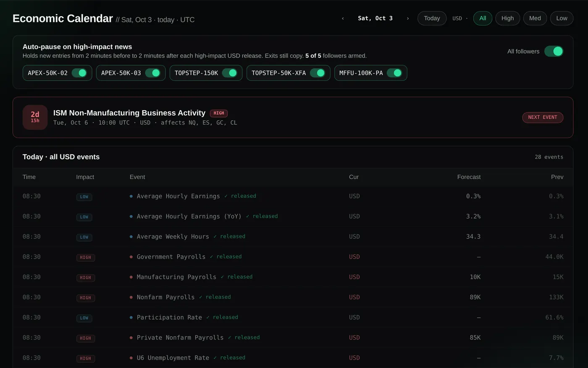Go to next day arrow
Image resolution: width=588 pixels, height=368 pixels.
tap(407, 19)
